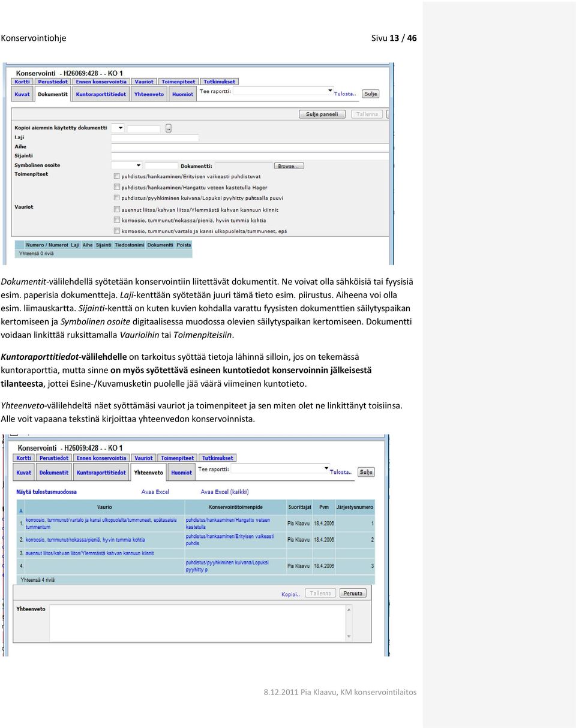Screen dimensions: 576x728
Task: Click into the Sijainti input field
Action: (250, 156)
